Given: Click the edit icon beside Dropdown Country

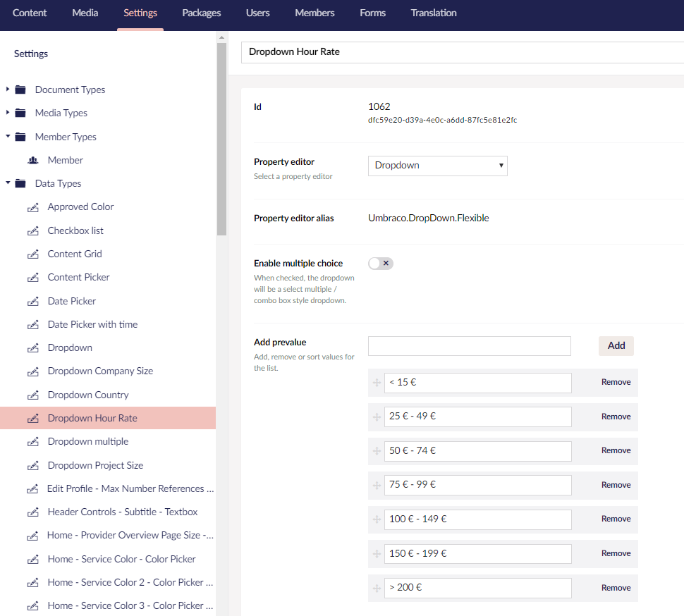Looking at the screenshot, I should (x=32, y=395).
